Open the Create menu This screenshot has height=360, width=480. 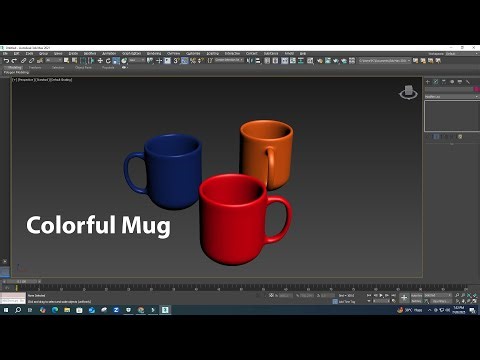coord(73,54)
